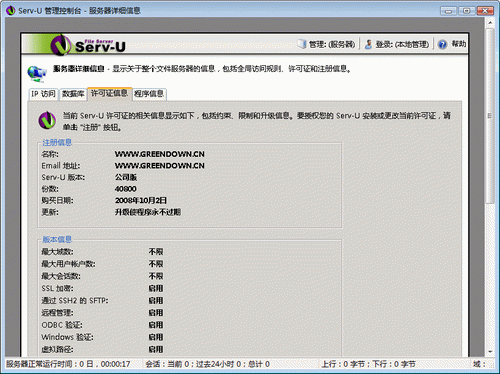
Task: Click the Windows 验证 row value 启用
Action: point(156,337)
